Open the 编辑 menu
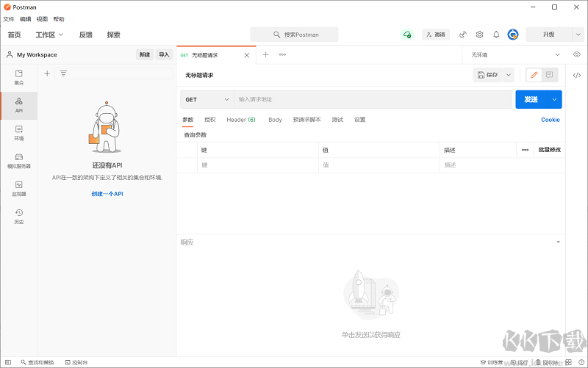Screen dimensions: 588x368 coord(25,19)
